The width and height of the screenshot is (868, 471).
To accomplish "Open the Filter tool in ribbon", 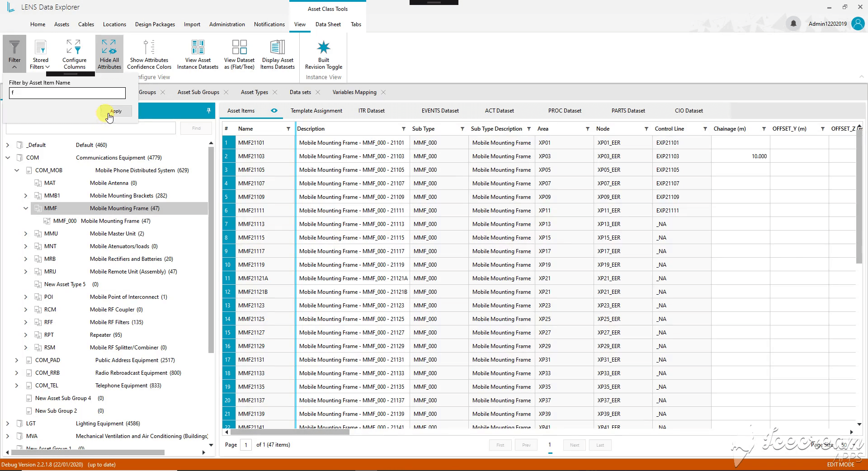I will click(x=14, y=53).
